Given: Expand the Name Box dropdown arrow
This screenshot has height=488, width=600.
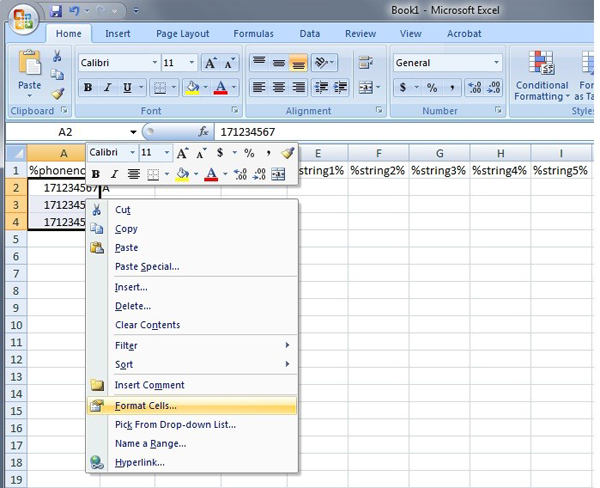Looking at the screenshot, I should (x=133, y=132).
